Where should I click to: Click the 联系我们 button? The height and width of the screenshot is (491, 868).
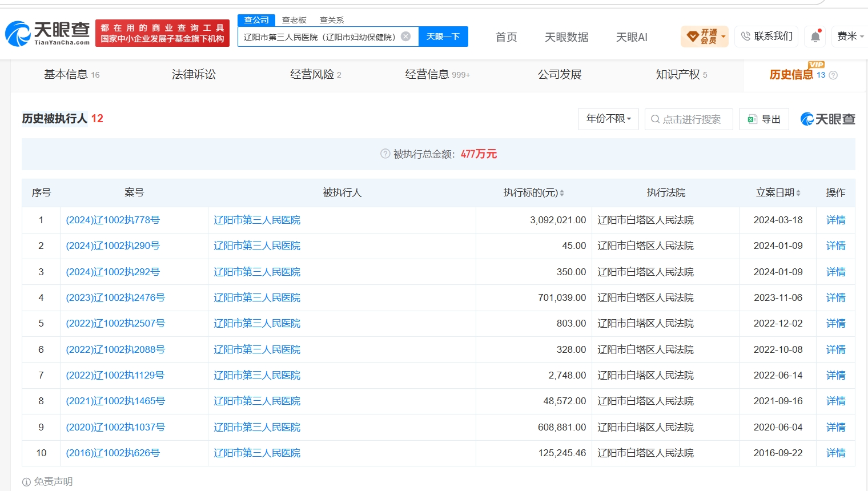(x=766, y=37)
